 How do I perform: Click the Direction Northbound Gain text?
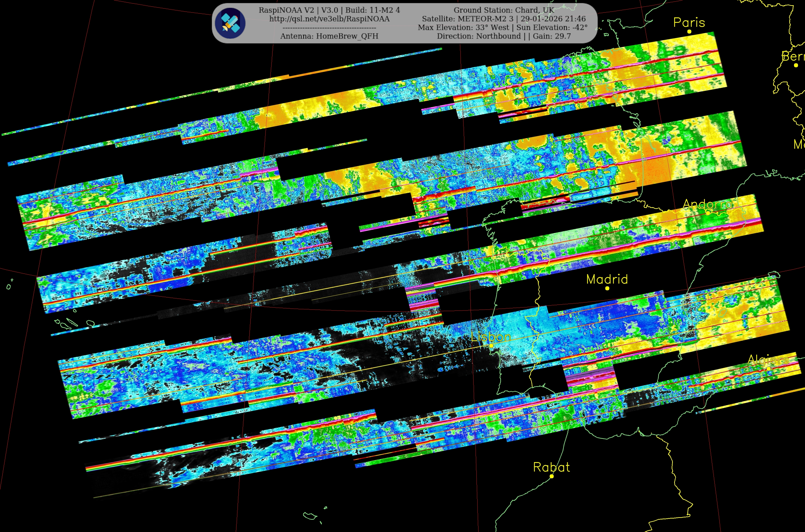504,36
